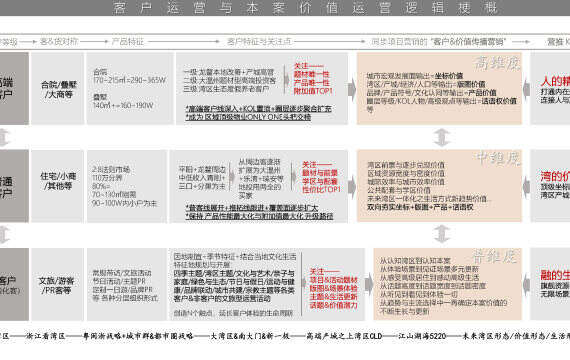Click the 产品特征 header label

point(128,42)
